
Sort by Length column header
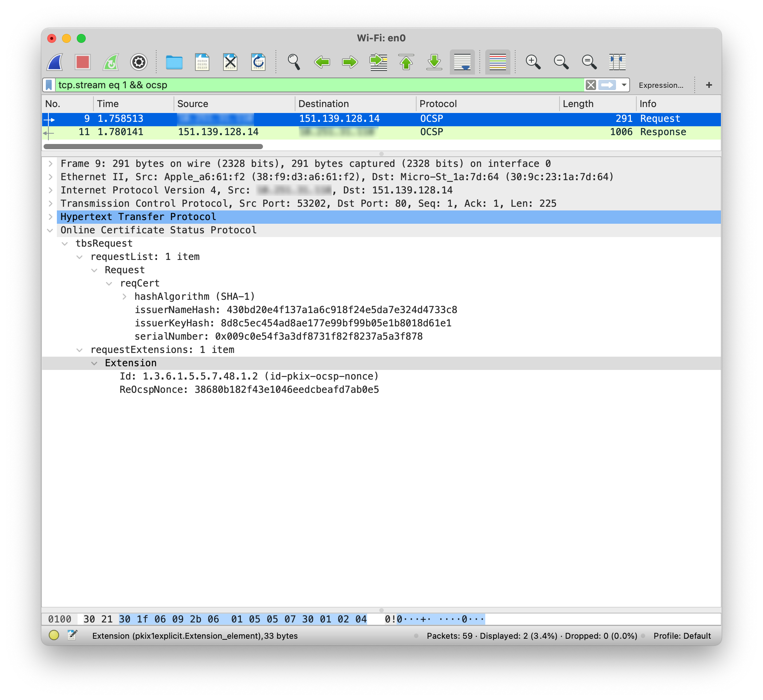coord(598,104)
